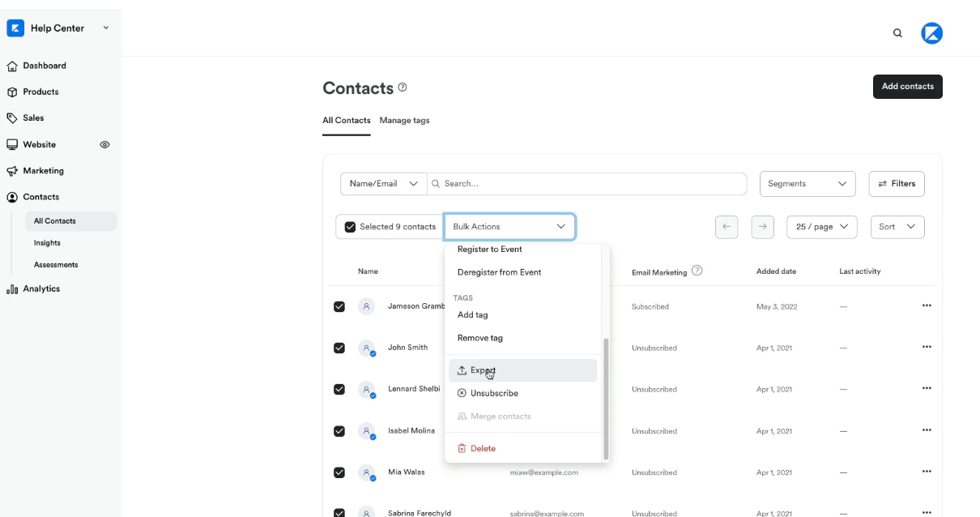
Task: Click the Analytics bar chart icon
Action: (11, 288)
